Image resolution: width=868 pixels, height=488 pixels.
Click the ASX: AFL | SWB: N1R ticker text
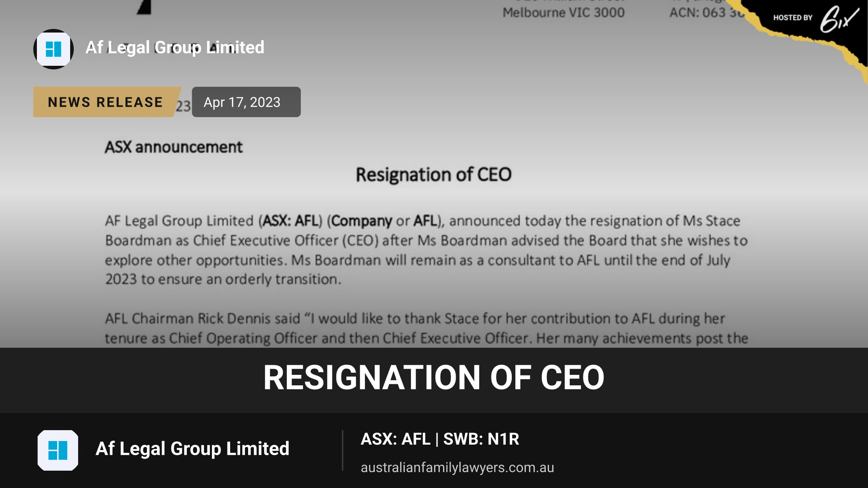point(440,439)
